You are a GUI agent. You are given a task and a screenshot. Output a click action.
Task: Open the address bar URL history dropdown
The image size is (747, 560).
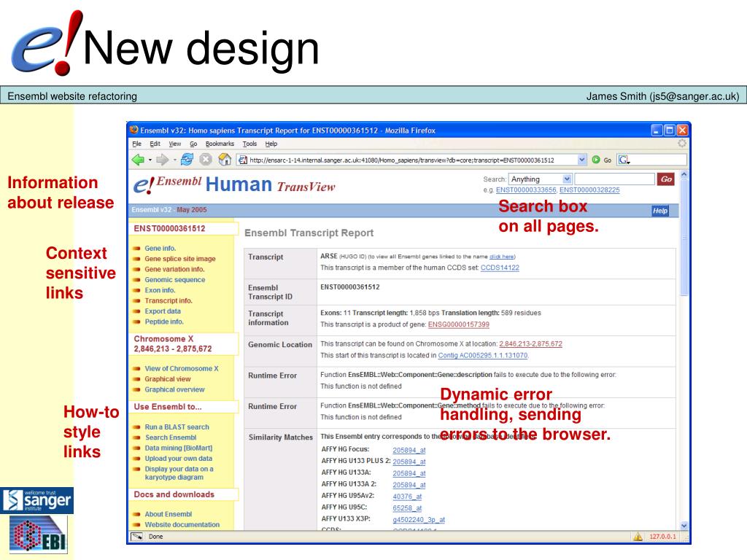pos(581,160)
